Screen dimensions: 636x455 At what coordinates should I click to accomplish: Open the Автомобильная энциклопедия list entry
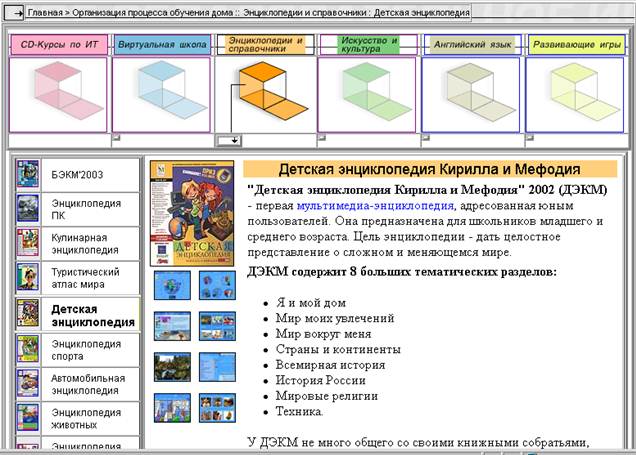(88, 384)
